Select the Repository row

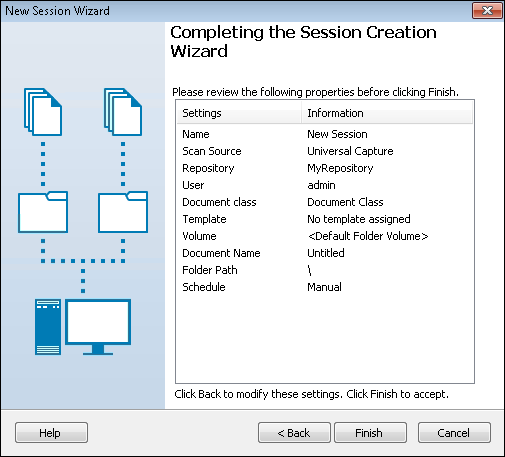point(325,168)
